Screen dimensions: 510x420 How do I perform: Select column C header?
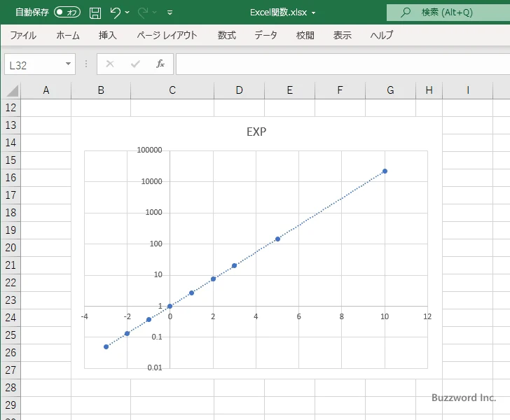click(172, 90)
